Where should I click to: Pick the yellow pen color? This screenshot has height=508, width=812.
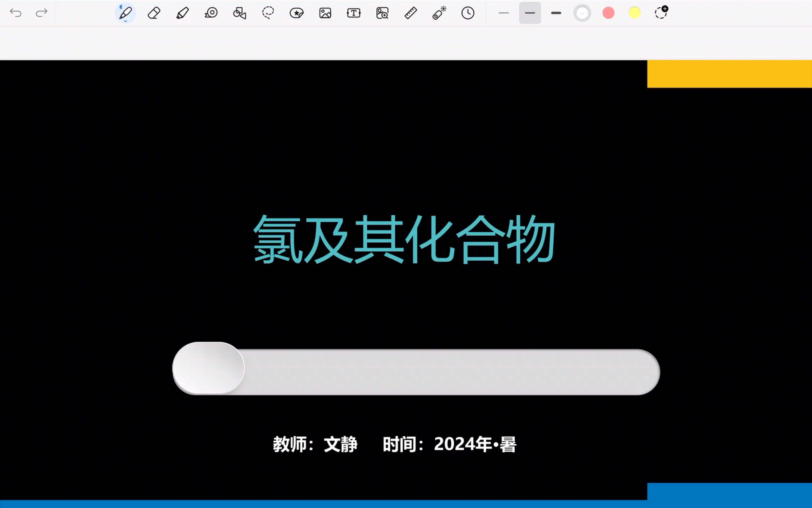(635, 13)
